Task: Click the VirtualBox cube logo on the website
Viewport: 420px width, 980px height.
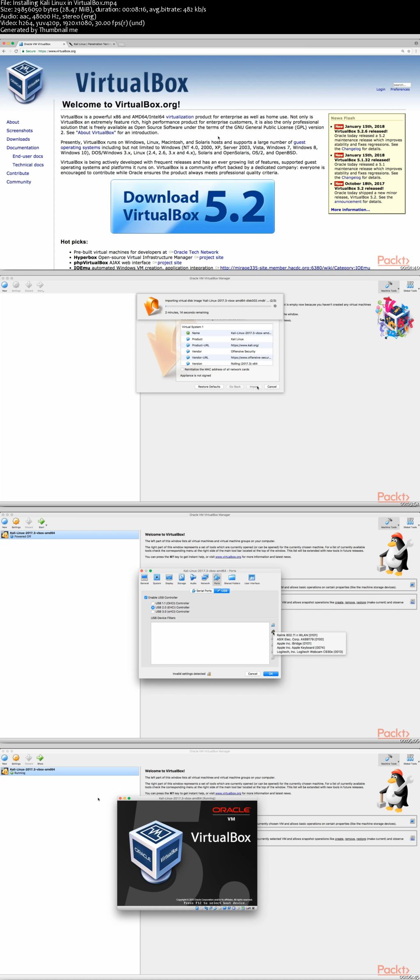Action: point(25,82)
